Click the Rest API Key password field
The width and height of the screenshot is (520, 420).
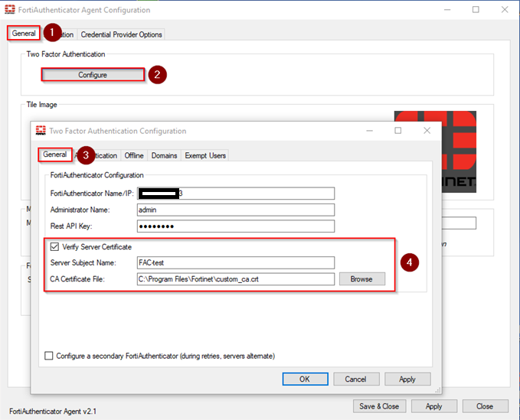click(x=236, y=226)
